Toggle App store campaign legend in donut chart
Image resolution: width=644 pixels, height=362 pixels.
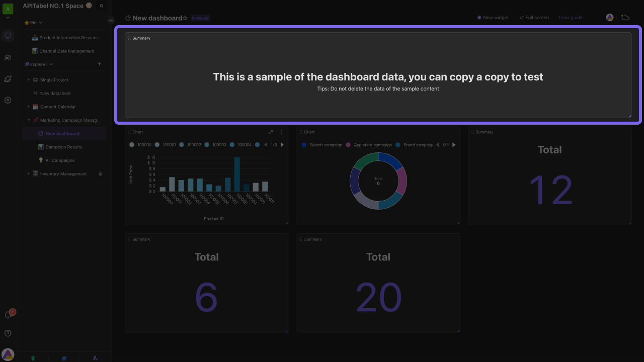[x=369, y=145]
